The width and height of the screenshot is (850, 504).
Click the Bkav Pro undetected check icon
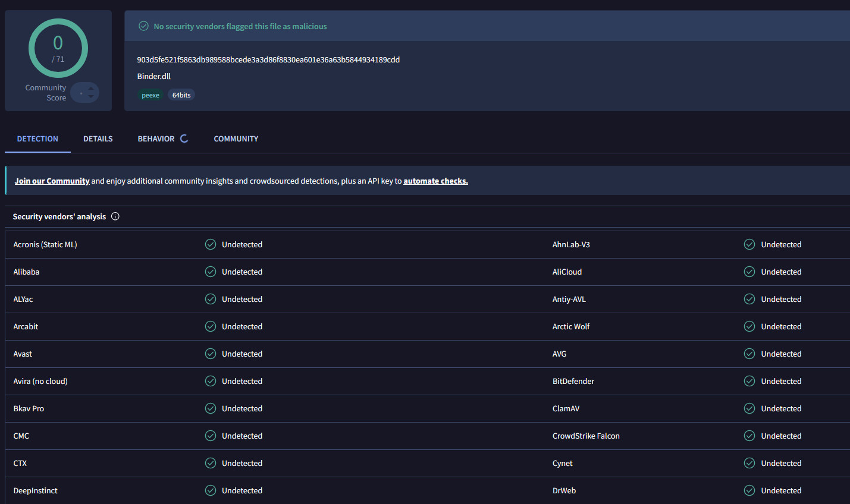click(211, 408)
